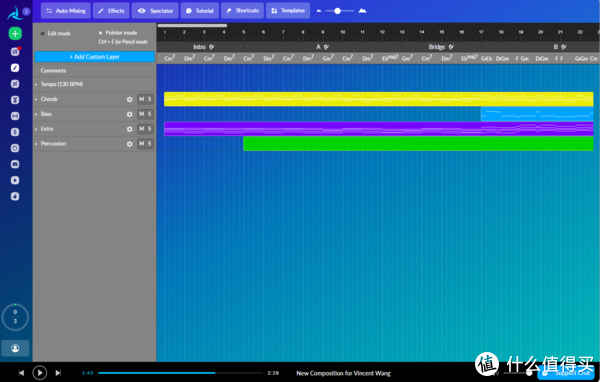Toggle Edit mode

pos(56,34)
